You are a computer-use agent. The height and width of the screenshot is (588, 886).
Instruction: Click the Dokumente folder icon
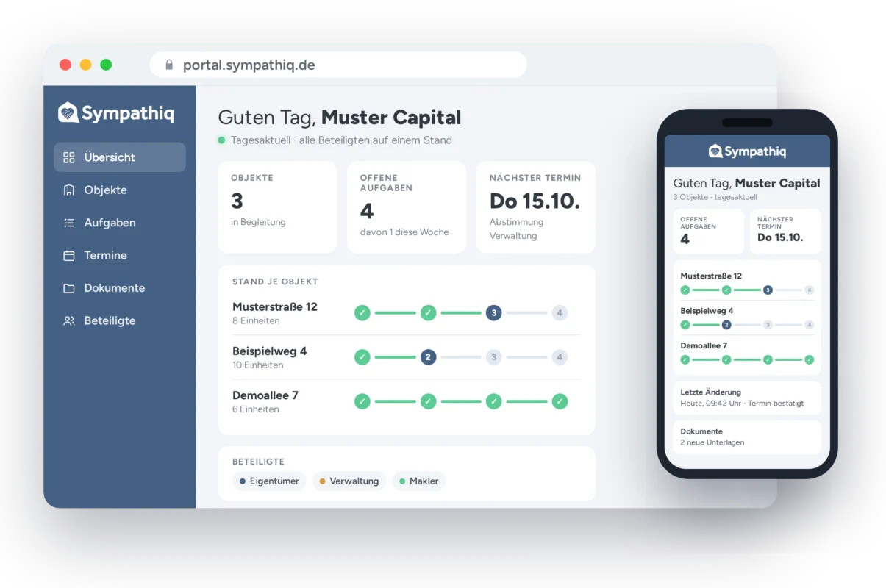(69, 288)
